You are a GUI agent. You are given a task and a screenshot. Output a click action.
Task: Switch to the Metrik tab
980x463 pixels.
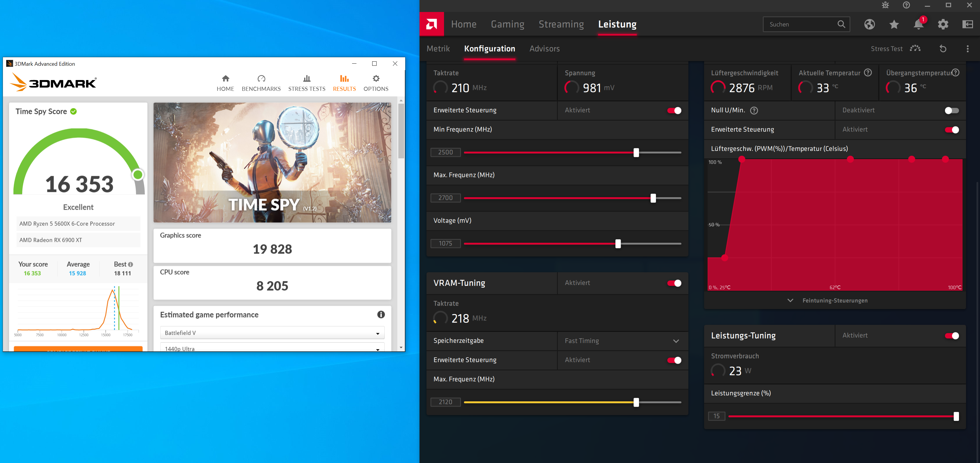(438, 49)
